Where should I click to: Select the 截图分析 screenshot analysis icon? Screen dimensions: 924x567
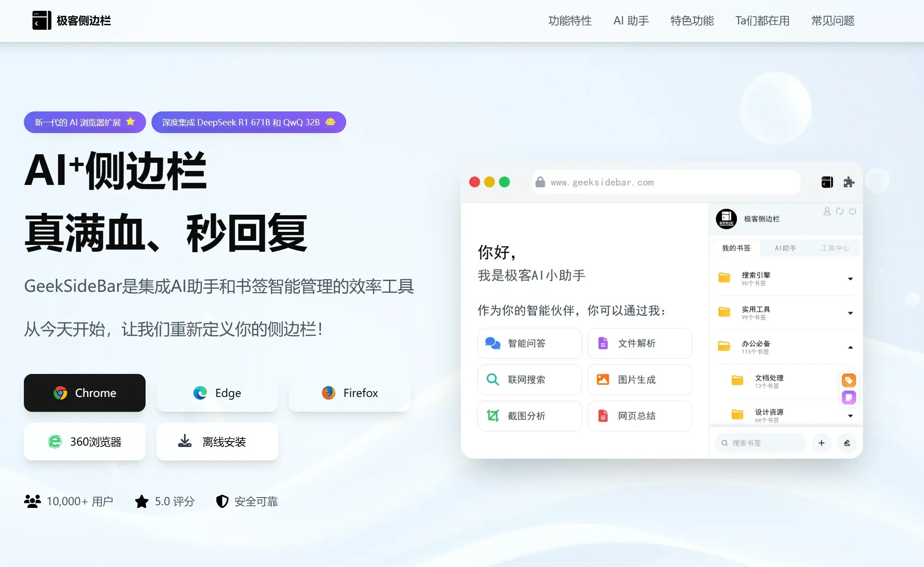tap(493, 416)
